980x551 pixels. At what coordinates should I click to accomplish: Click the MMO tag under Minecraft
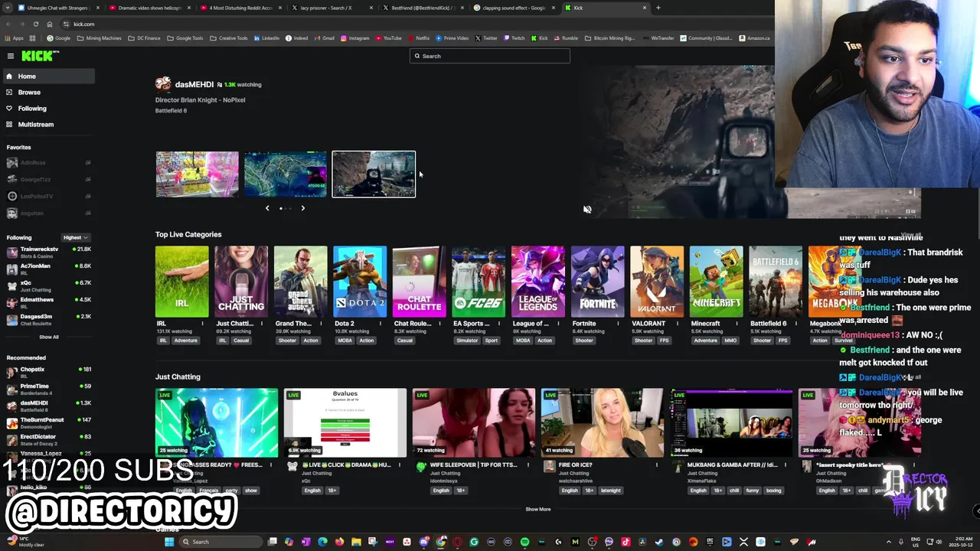click(730, 341)
